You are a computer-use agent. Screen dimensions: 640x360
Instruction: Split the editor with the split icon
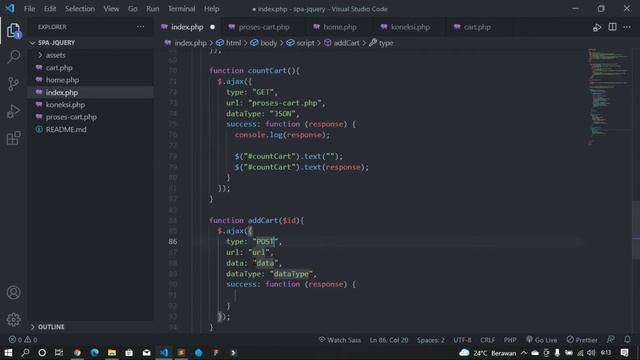[x=612, y=27]
